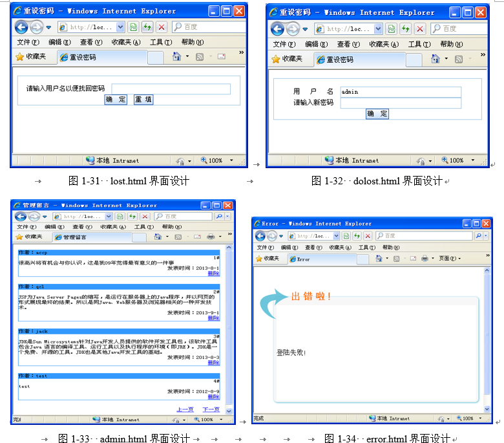Open recent pages arrow in lost.html window

point(48,27)
